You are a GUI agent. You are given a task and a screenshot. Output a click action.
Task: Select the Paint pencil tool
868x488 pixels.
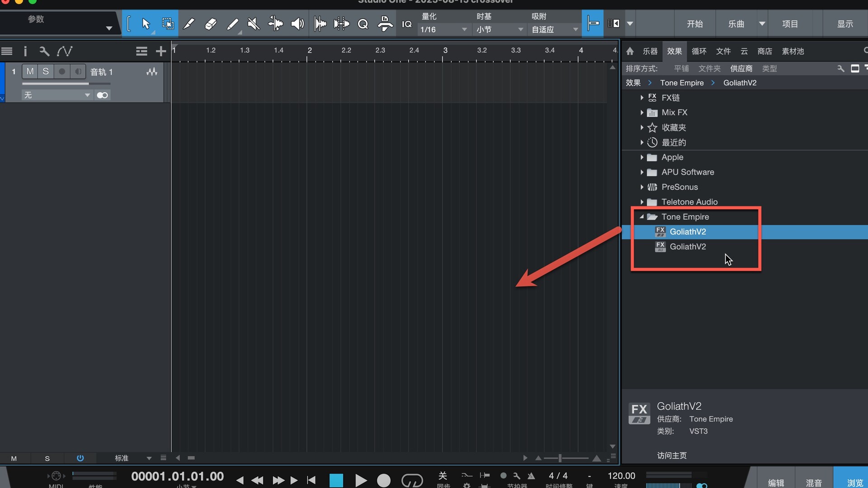coord(232,23)
